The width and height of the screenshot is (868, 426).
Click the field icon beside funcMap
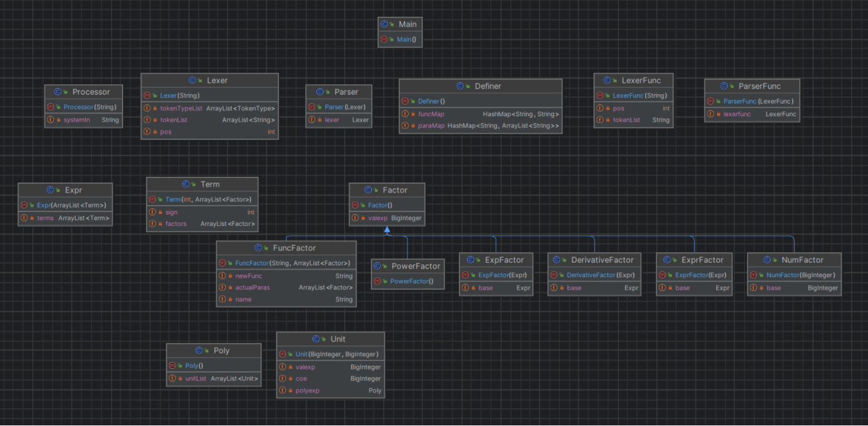tap(405, 114)
